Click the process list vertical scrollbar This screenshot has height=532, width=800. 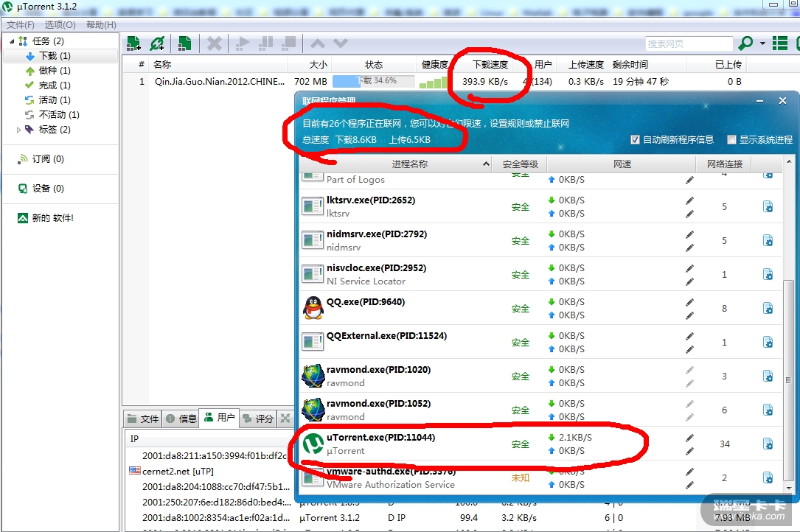(x=789, y=332)
